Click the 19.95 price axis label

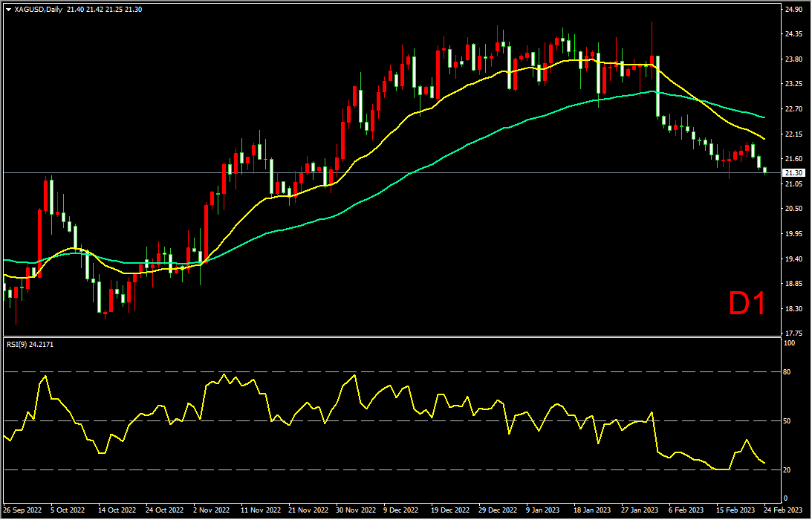point(794,234)
